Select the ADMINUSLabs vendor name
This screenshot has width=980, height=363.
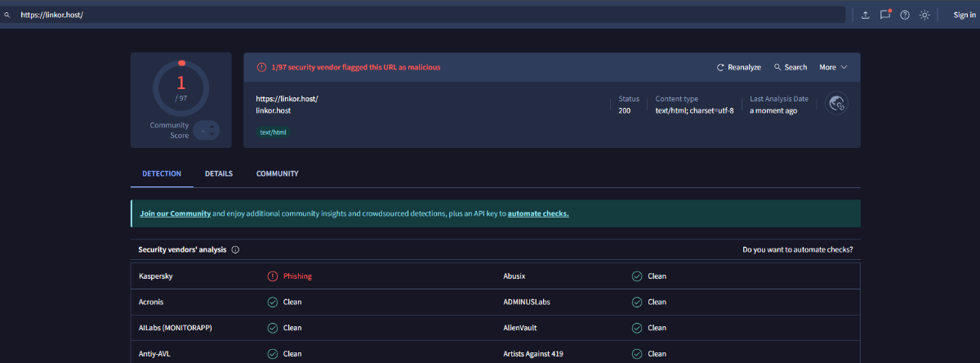527,302
